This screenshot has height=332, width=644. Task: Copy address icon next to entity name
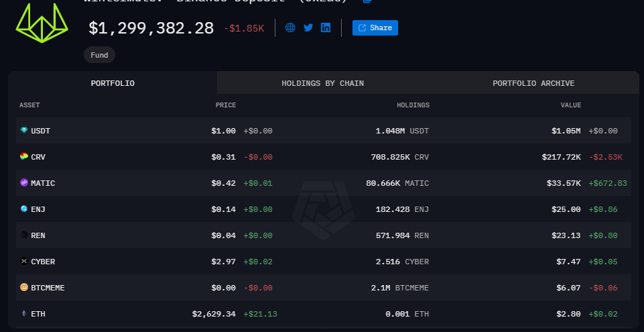point(368,1)
